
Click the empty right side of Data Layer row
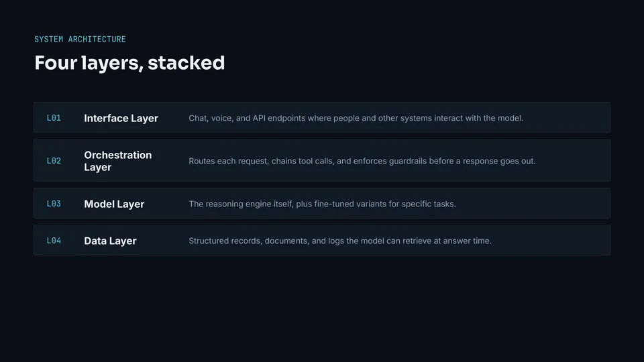550,241
